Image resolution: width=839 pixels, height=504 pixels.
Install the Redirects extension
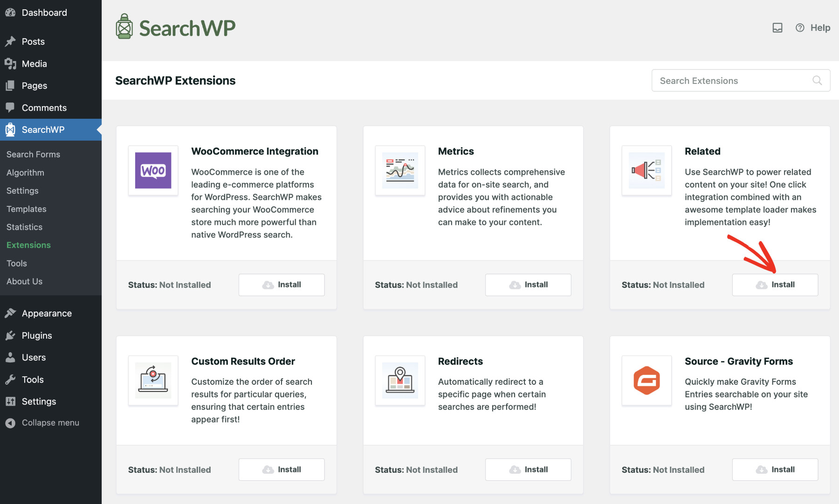coord(528,470)
